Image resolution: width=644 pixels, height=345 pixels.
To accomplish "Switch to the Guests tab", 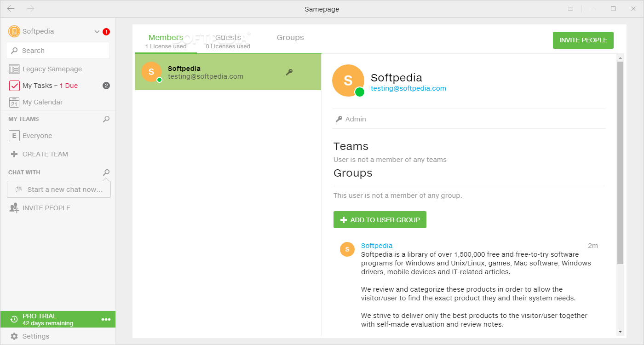I will pos(228,38).
